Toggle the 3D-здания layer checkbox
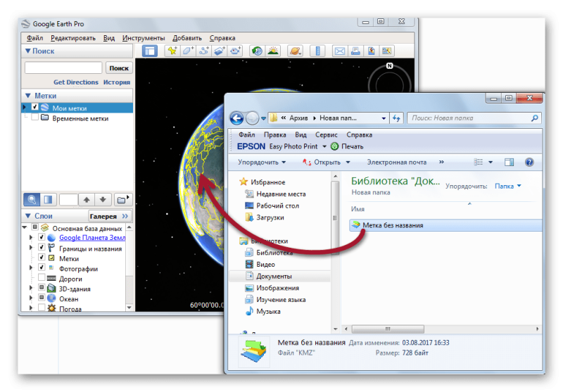563x392 pixels. click(x=42, y=288)
